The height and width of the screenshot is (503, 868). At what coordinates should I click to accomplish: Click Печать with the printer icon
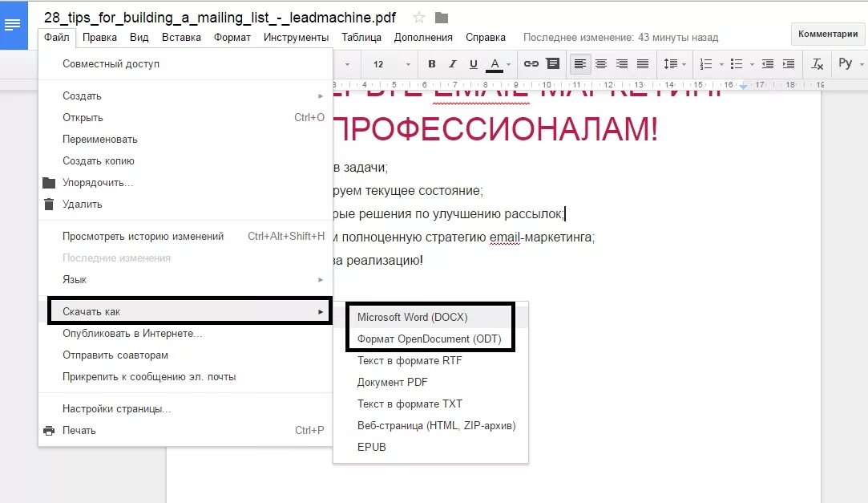coord(185,430)
